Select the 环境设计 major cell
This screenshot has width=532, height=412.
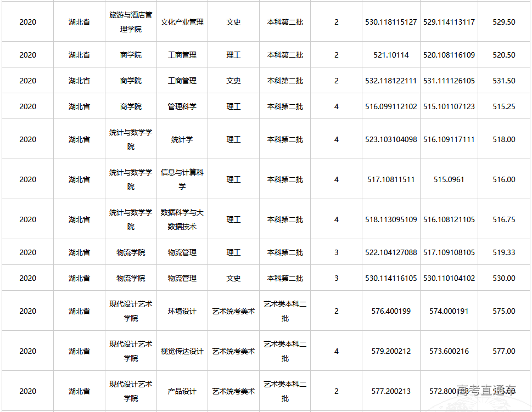182,311
